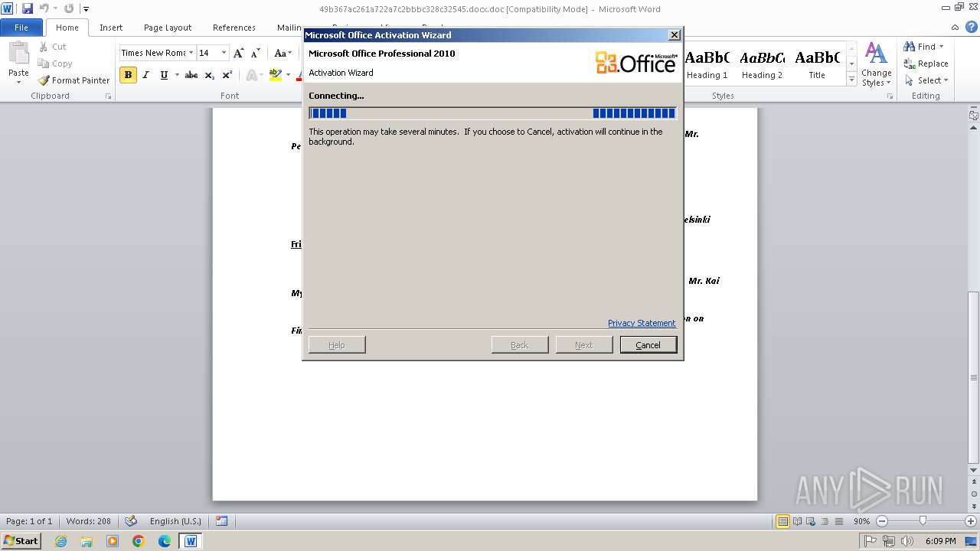Screen dimensions: 980x551
Task: Open Customize Quick Access Toolbar arrow
Action: coord(86,9)
